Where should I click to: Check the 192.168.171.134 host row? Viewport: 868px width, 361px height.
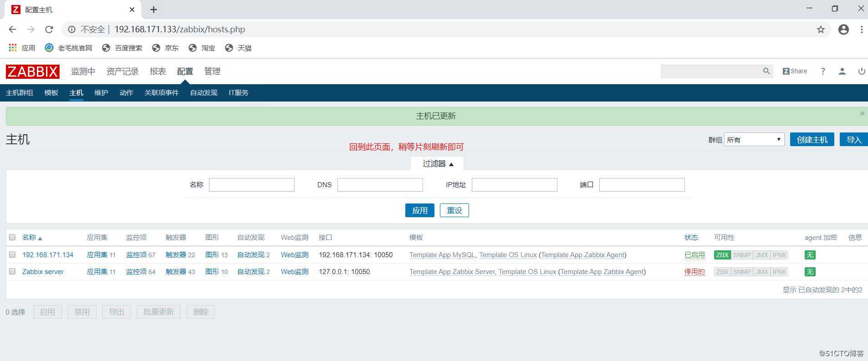pyautogui.click(x=12, y=254)
